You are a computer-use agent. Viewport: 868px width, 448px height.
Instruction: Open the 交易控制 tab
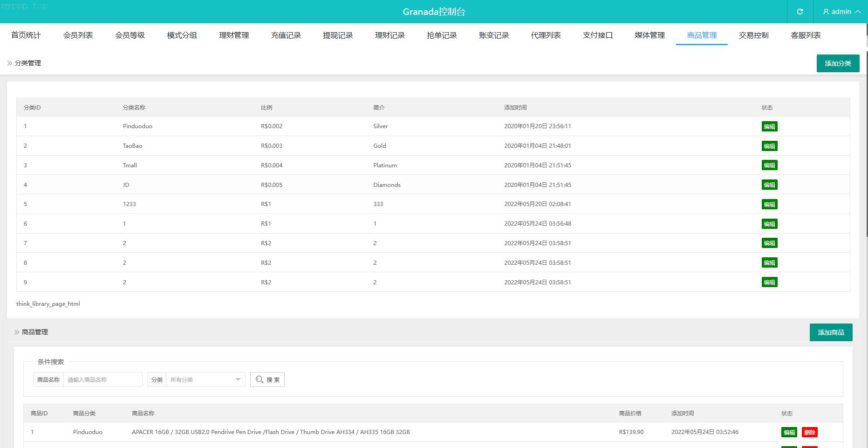754,35
